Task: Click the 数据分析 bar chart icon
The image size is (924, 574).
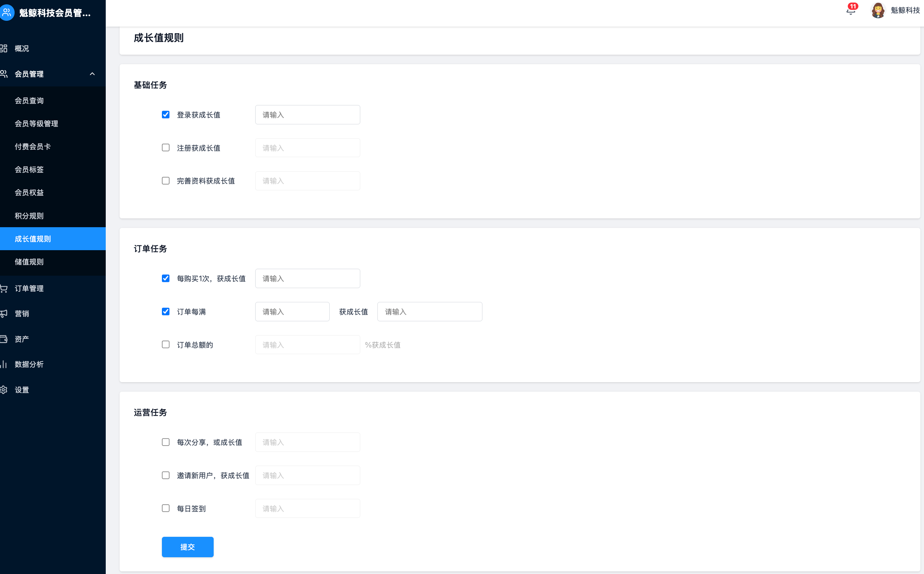Action: pyautogui.click(x=4, y=364)
